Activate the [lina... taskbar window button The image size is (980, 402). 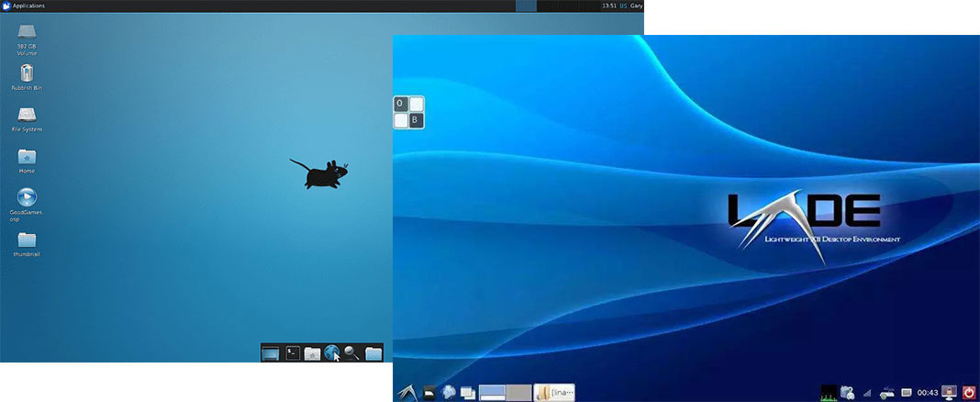tap(553, 393)
